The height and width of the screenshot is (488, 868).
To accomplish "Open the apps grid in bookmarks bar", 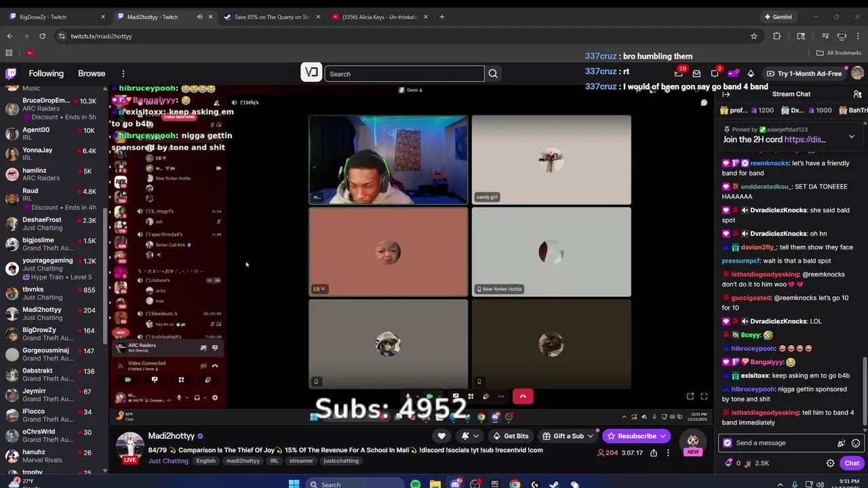I will (x=9, y=53).
